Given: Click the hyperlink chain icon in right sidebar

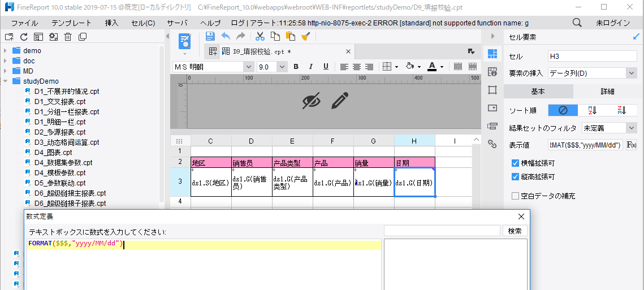Looking at the screenshot, I should pyautogui.click(x=492, y=144).
